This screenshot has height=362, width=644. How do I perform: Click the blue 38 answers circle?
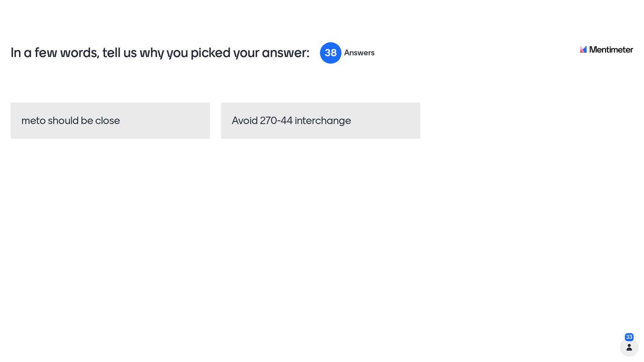330,53
